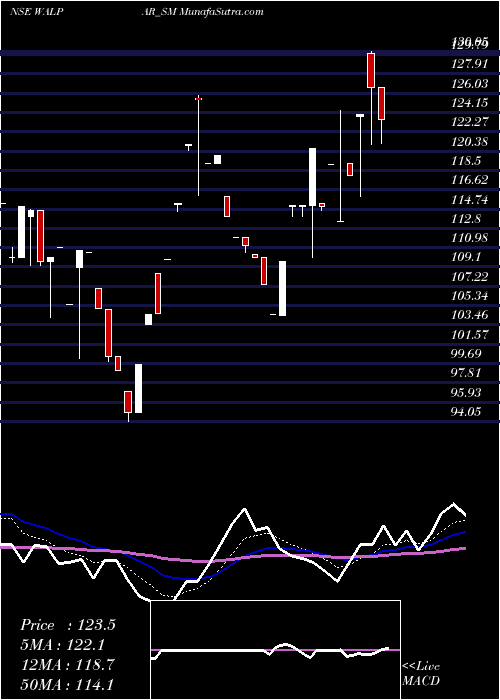The image size is (500, 700).
Task: Click the 116.62 price axis label
Action: tap(470, 180)
